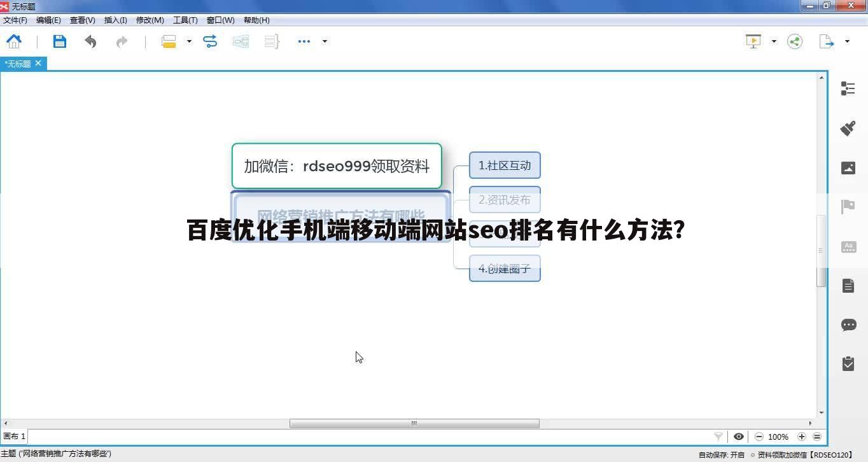Open the Notes panel
The width and height of the screenshot is (868, 462).
point(848,286)
